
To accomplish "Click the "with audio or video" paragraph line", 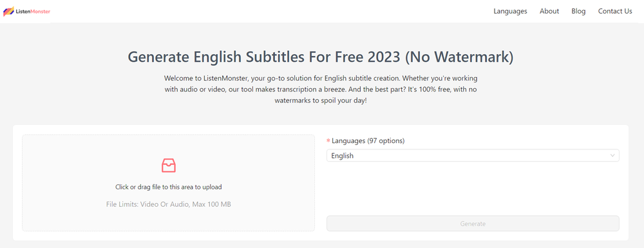I will [x=320, y=89].
